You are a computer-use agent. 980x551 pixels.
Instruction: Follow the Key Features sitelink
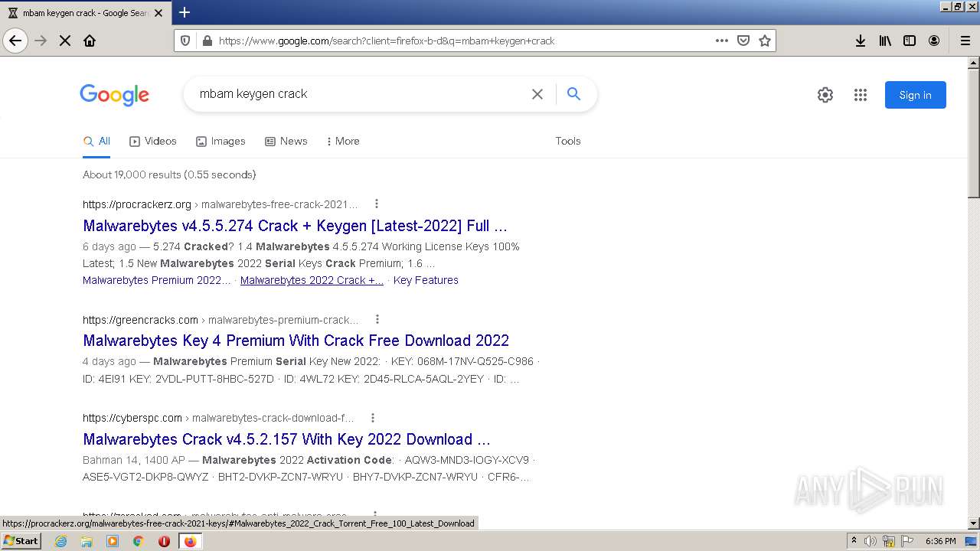426,280
